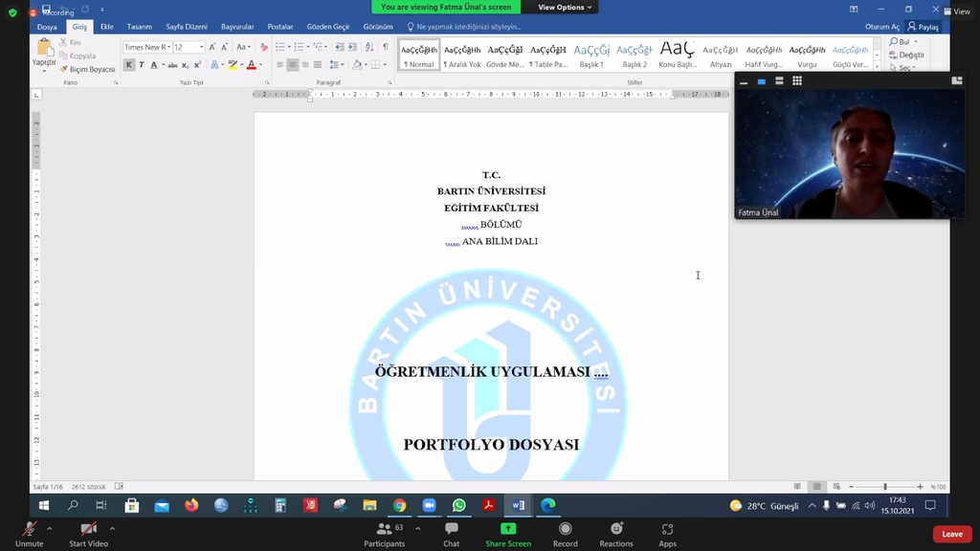Select the Başlık 1 style
Viewport: 980px width, 551px height.
coord(591,55)
